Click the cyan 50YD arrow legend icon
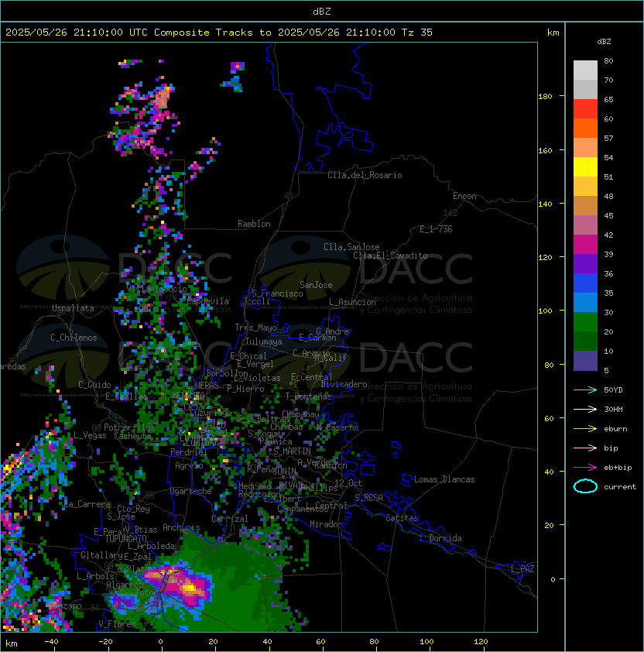644x652 pixels. [x=585, y=389]
